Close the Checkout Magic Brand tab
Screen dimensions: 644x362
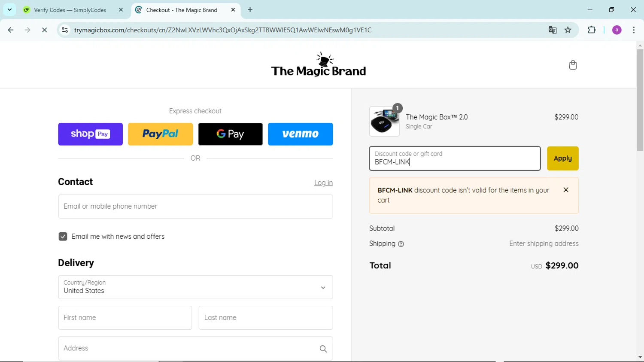pyautogui.click(x=233, y=10)
